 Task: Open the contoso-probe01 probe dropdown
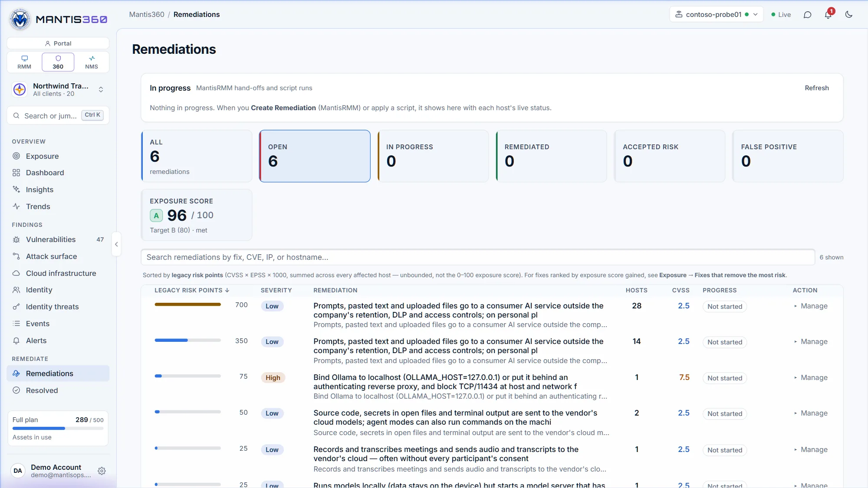click(x=716, y=14)
